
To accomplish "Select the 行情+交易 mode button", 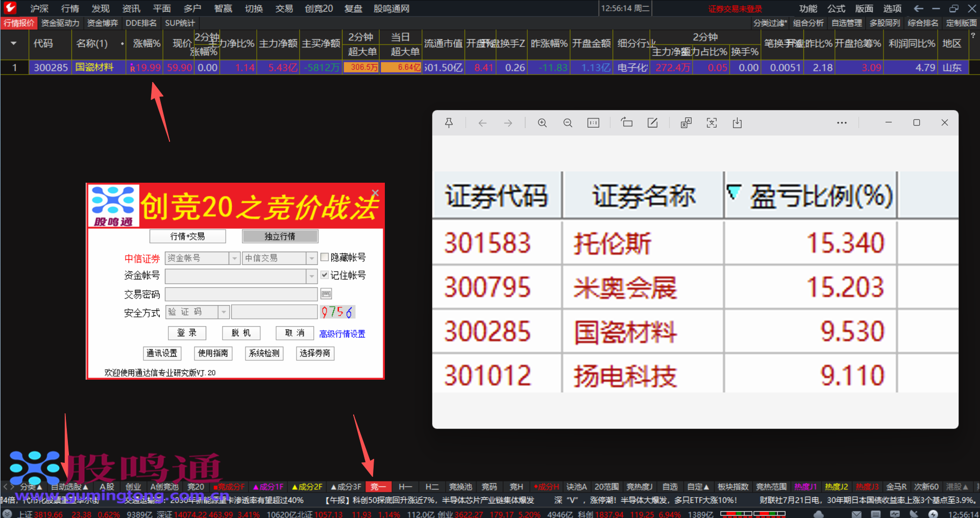I will point(187,236).
